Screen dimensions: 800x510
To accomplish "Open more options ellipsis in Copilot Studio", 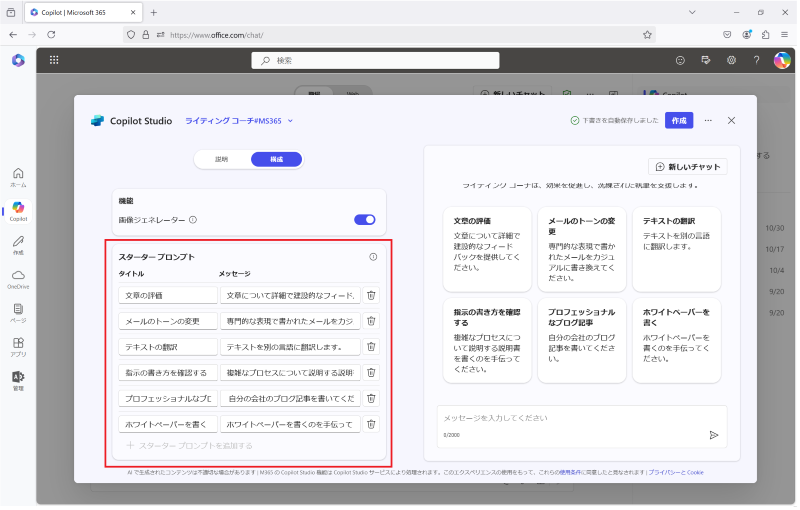I will coord(708,120).
